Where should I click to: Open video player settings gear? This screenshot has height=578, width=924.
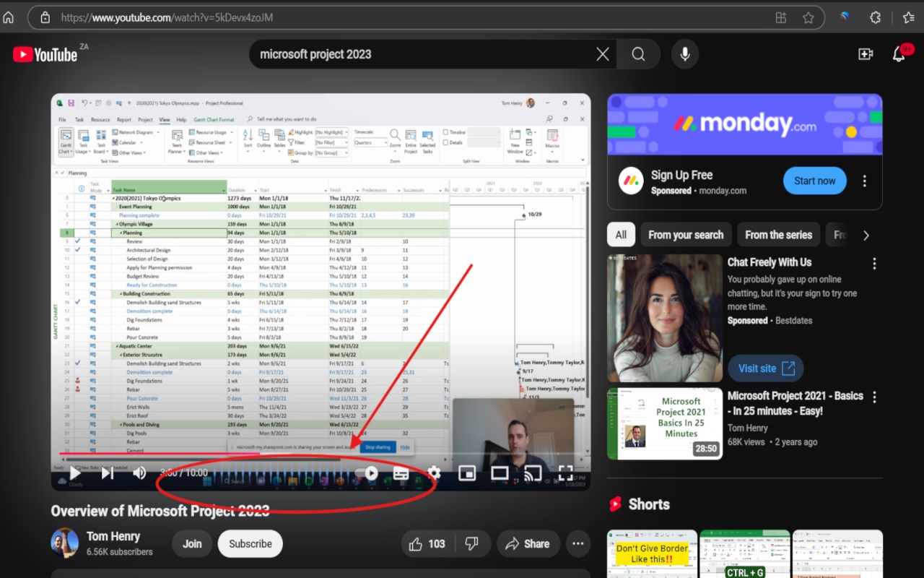tap(434, 473)
